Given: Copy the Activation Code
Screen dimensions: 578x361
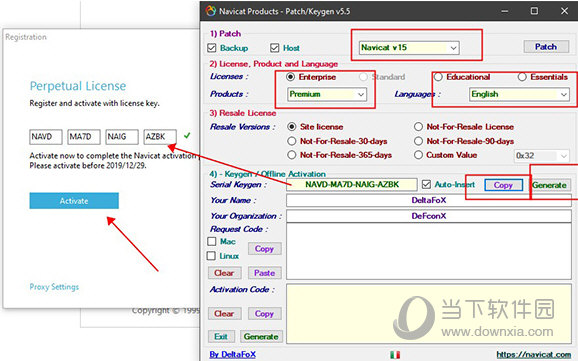Looking at the screenshot, I should tap(264, 314).
